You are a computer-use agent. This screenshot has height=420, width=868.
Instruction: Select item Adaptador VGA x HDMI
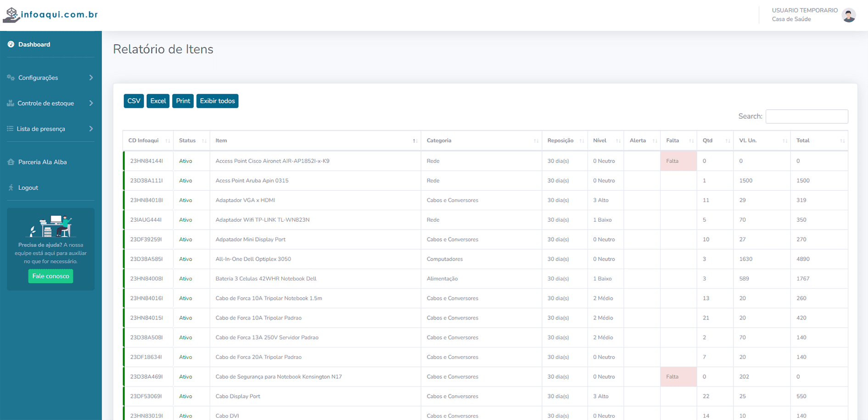click(245, 201)
